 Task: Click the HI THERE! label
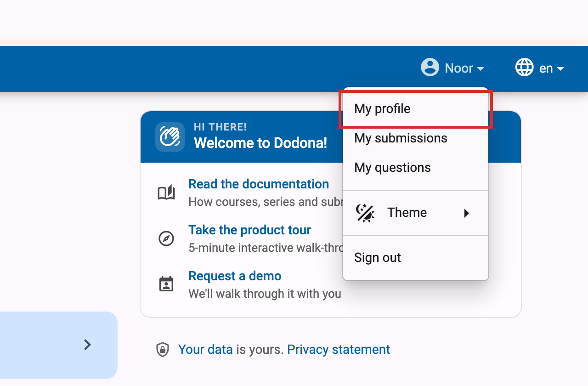(220, 127)
